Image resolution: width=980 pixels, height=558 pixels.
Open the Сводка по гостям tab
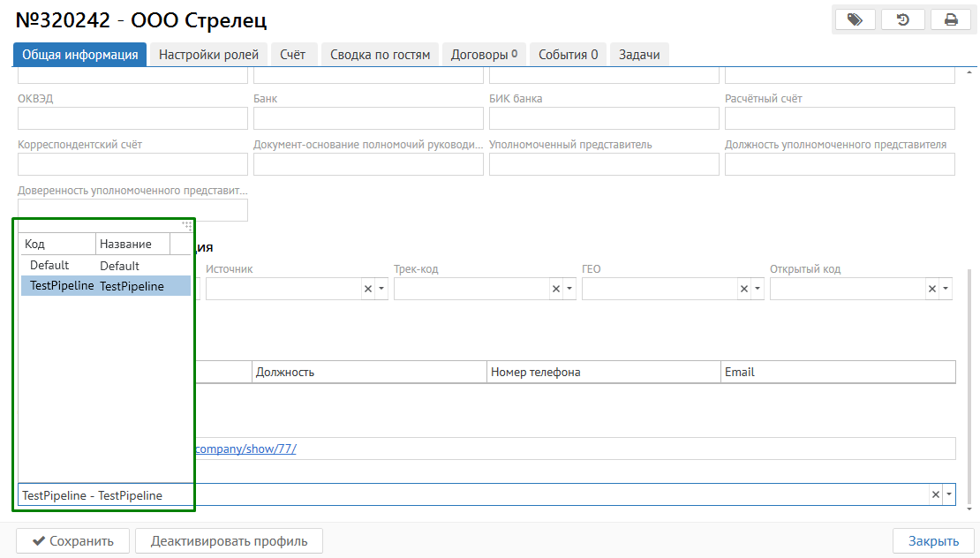point(380,55)
